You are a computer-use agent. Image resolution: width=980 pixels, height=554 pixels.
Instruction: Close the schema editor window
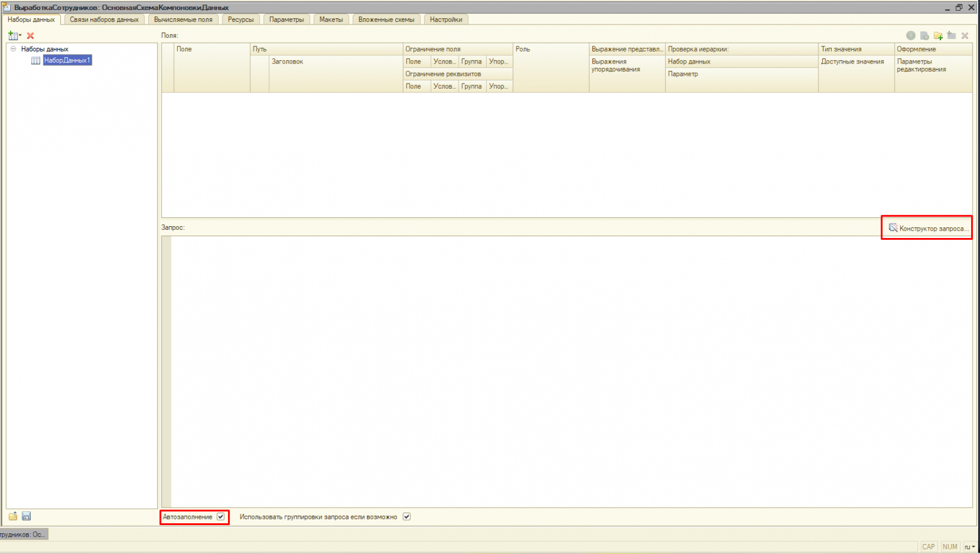[971, 8]
